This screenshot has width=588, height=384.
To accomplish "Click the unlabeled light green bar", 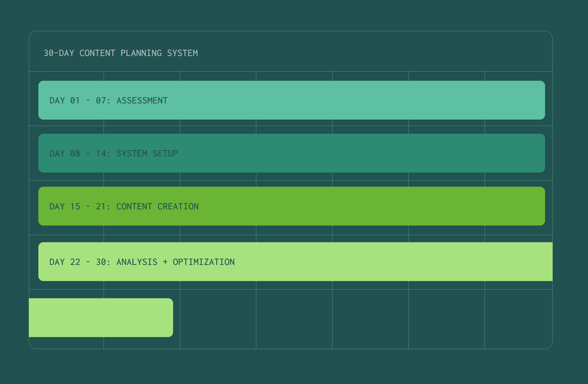I will [101, 317].
